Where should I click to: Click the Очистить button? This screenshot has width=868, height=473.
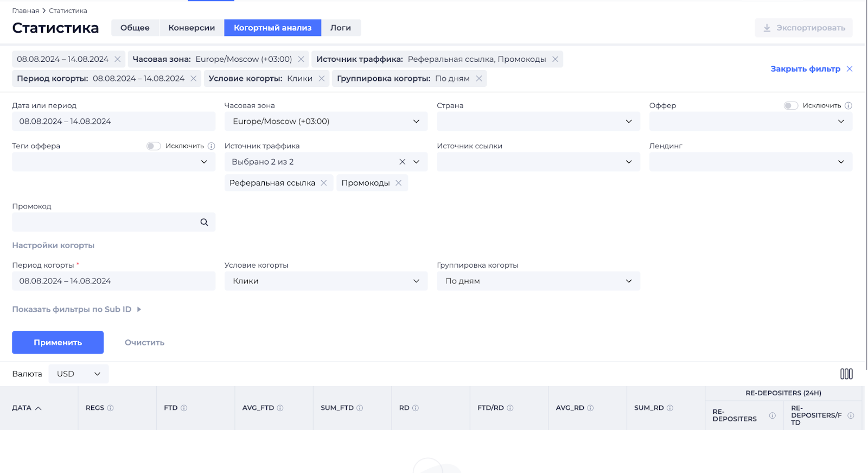(x=144, y=343)
